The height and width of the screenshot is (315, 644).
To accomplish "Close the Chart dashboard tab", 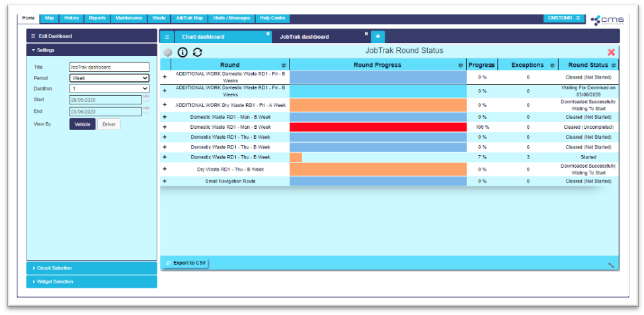I will [x=268, y=34].
